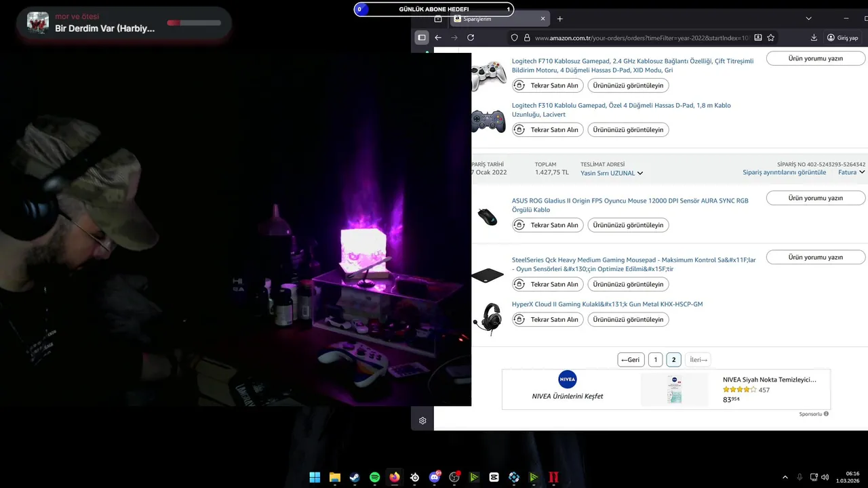Click the song progress bar in overlay

pyautogui.click(x=194, y=23)
